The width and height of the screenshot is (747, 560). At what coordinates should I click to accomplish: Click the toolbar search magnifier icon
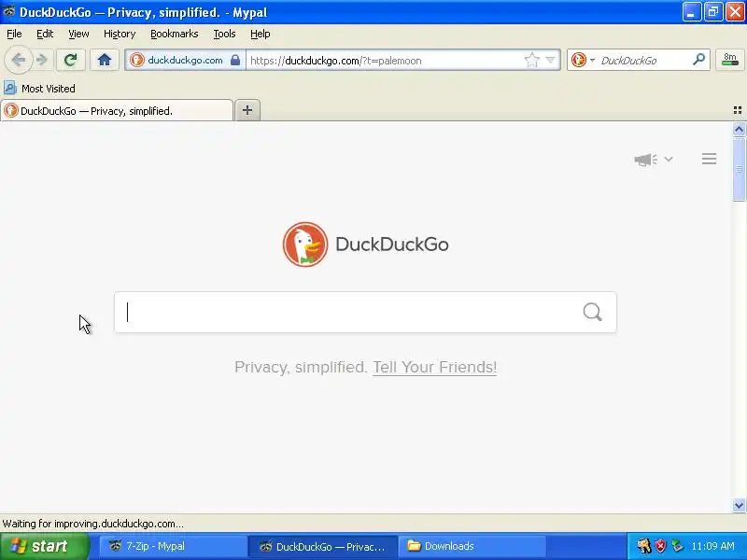point(698,60)
